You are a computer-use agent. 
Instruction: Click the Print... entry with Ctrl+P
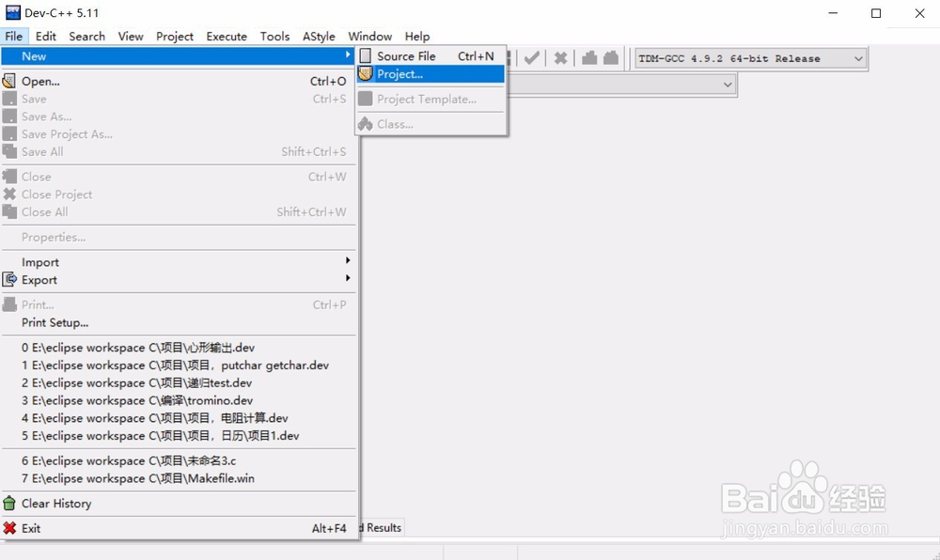(x=178, y=304)
